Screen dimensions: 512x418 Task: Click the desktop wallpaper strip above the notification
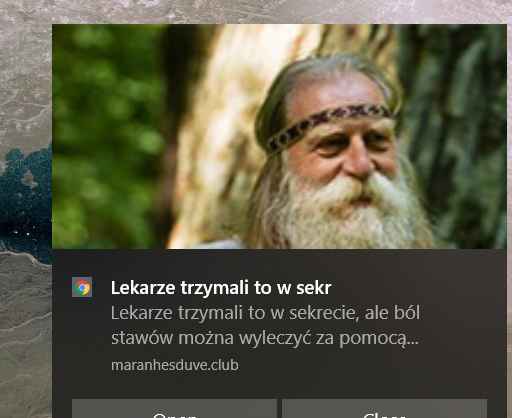[x=256, y=11]
